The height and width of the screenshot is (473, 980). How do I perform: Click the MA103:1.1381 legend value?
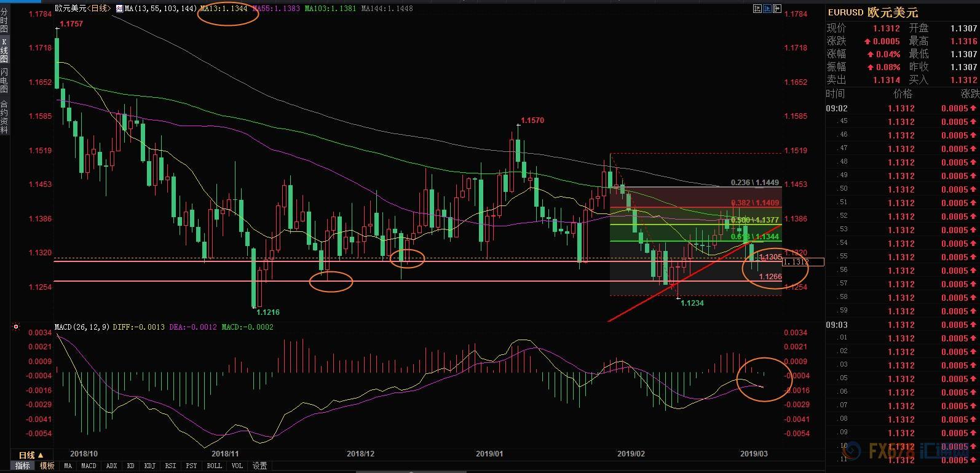click(330, 9)
